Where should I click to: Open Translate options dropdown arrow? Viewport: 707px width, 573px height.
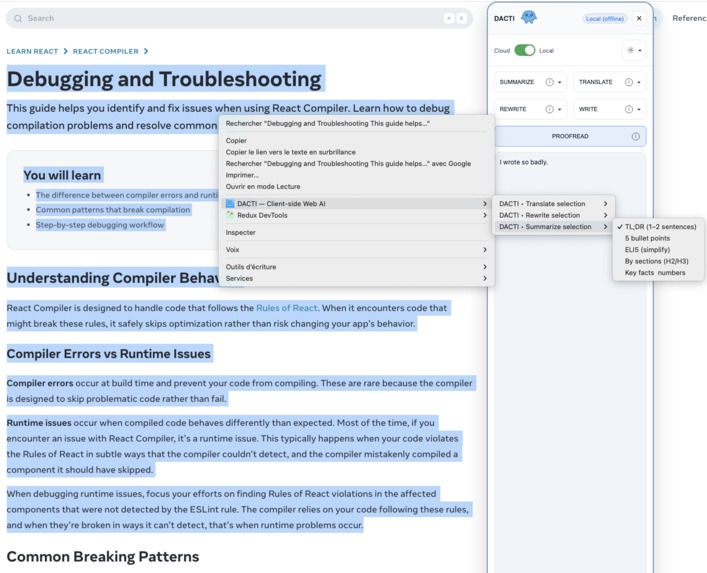pos(639,83)
